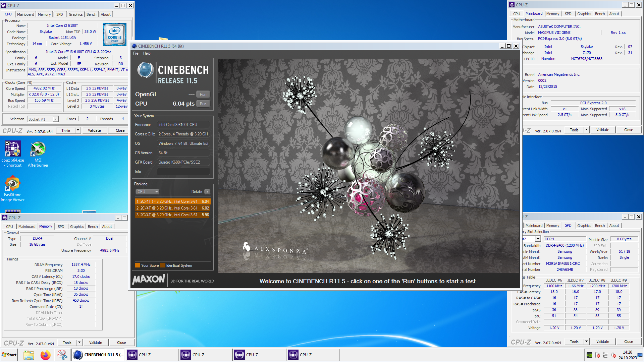Image resolution: width=644 pixels, height=362 pixels.
Task: Click the Cinebench window title icon
Action: pos(135,46)
